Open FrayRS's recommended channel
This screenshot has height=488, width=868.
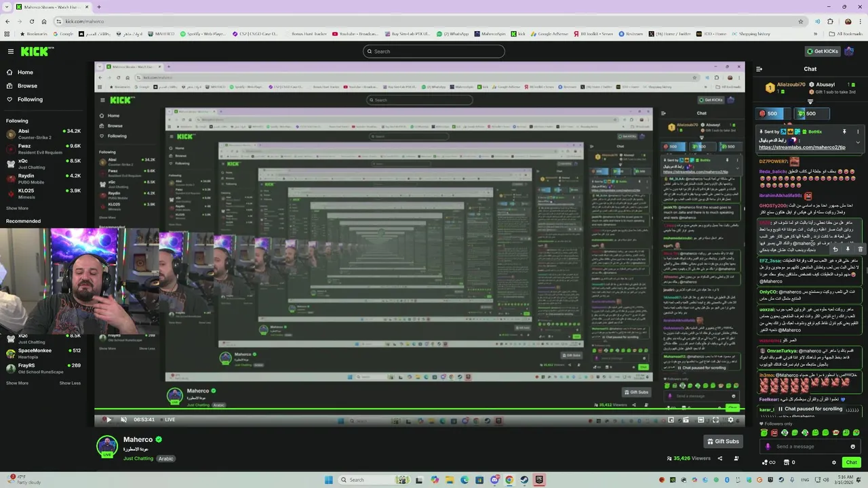[x=43, y=368]
